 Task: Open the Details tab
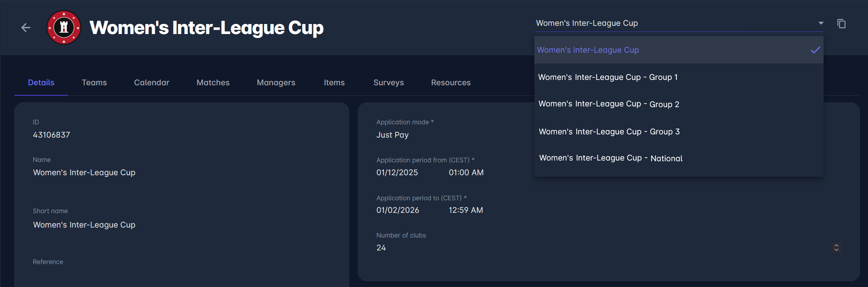point(41,82)
